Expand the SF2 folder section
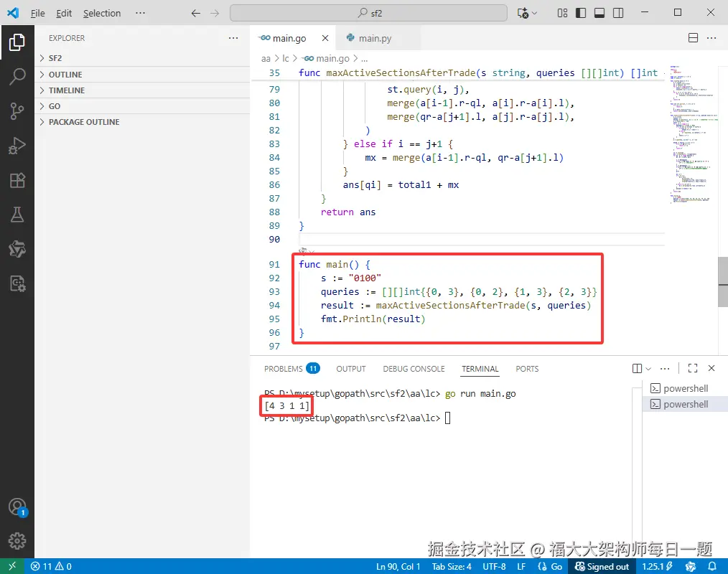728x574 pixels. pyautogui.click(x=143, y=58)
